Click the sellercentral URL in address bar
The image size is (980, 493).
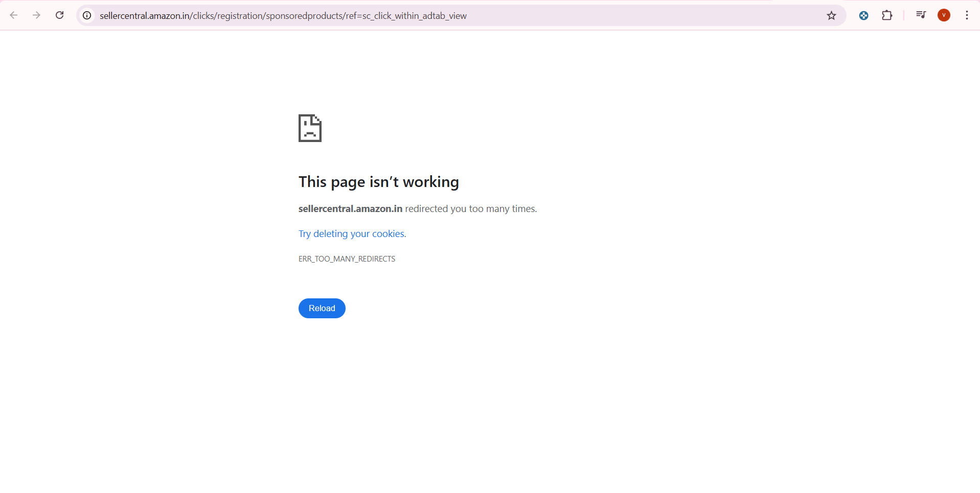pos(283,16)
